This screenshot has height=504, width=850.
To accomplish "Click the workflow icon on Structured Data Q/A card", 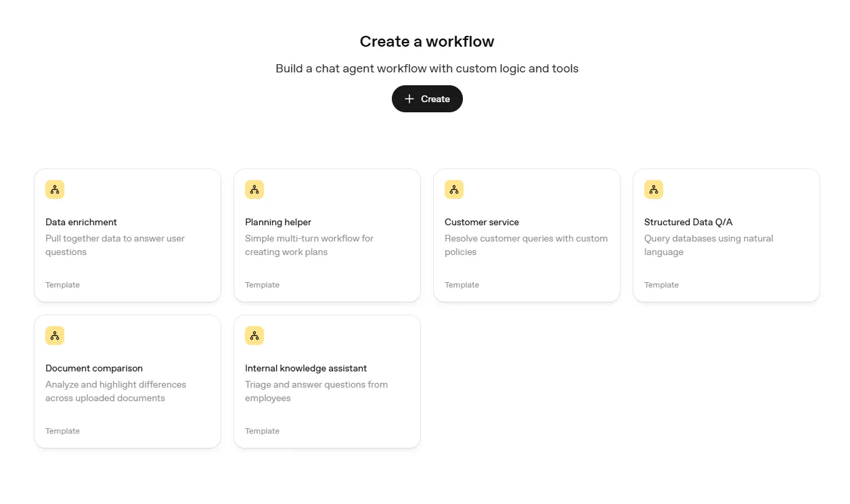I will [654, 189].
